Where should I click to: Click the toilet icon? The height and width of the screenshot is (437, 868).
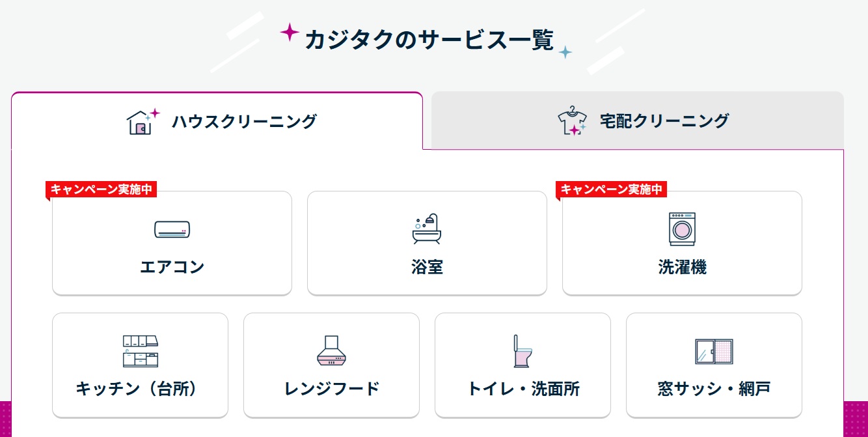click(522, 351)
